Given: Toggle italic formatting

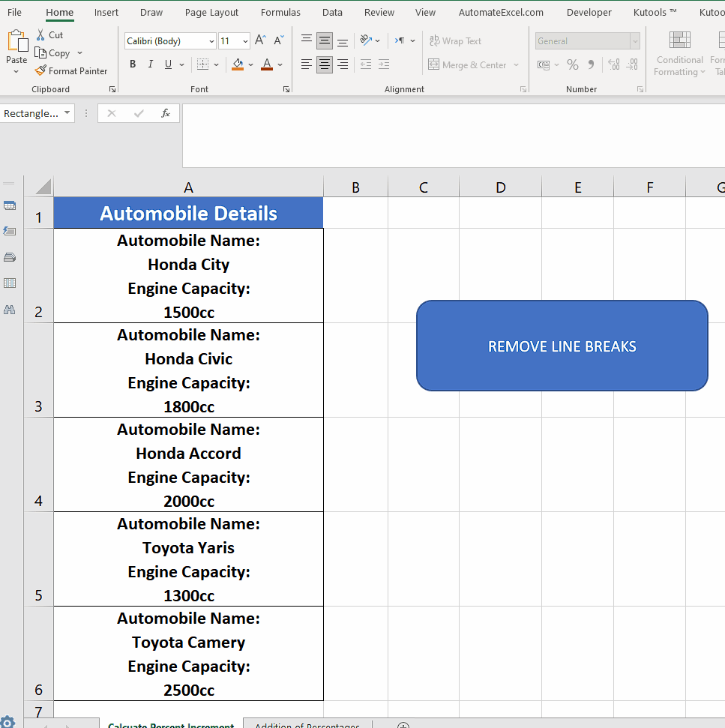Looking at the screenshot, I should click(150, 64).
